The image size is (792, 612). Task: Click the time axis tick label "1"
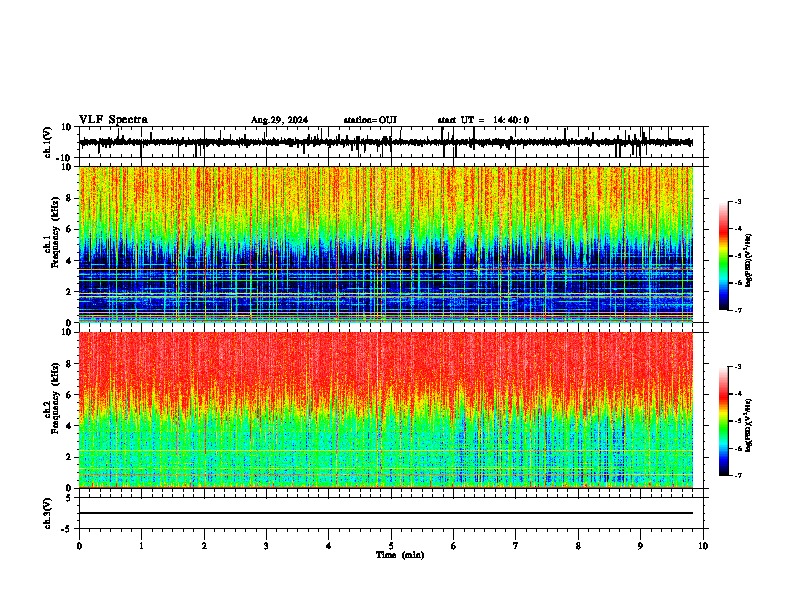[142, 546]
